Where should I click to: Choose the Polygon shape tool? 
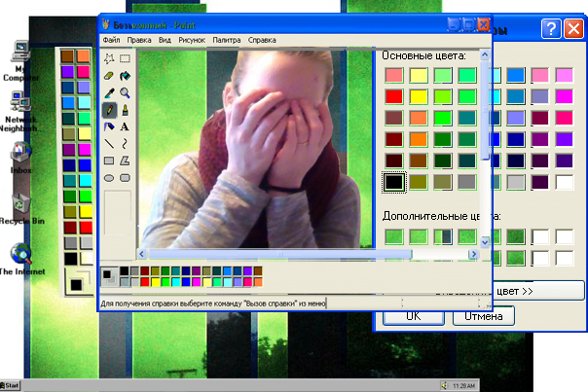(x=125, y=160)
